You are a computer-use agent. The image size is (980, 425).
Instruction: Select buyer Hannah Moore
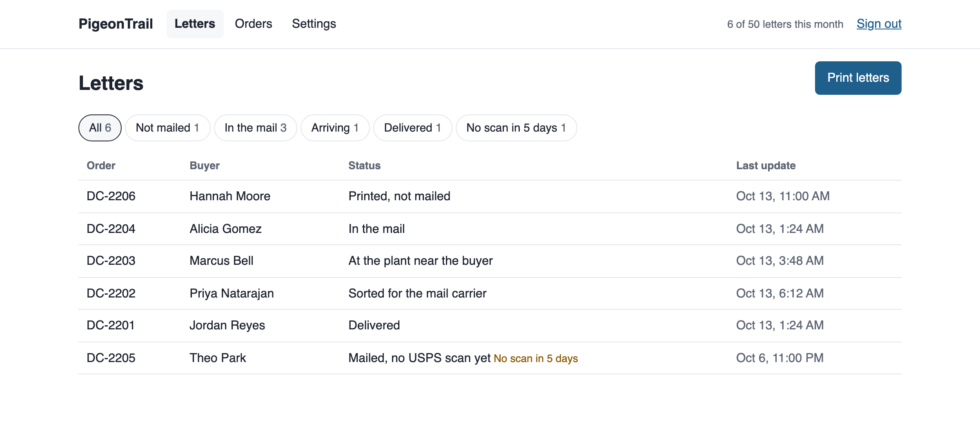coord(230,196)
